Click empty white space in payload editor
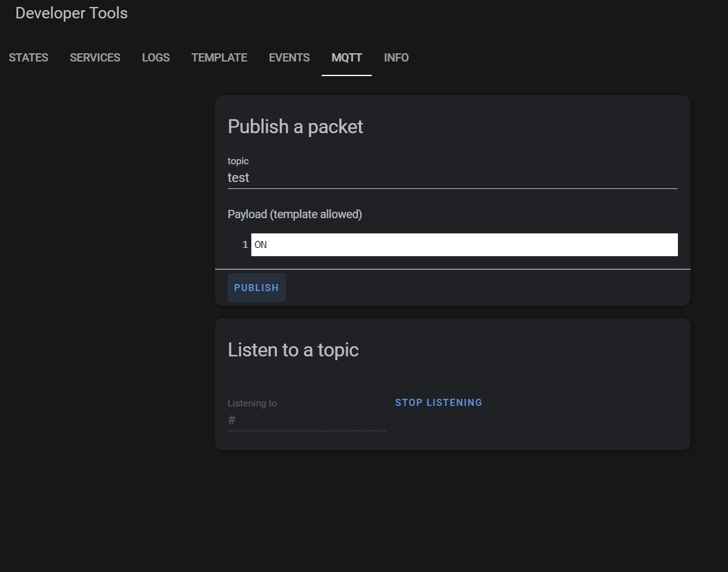 pos(482,245)
